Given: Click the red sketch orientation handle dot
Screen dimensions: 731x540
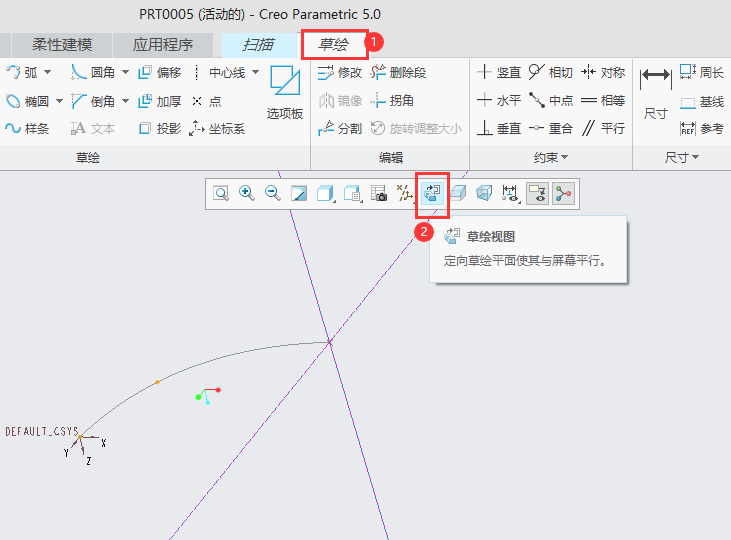Looking at the screenshot, I should (218, 390).
